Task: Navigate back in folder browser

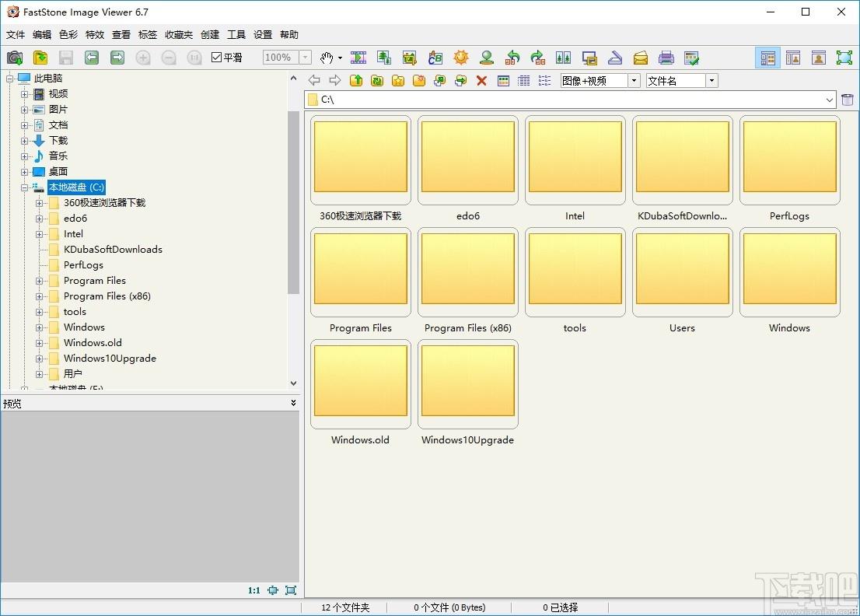Action: click(x=314, y=81)
